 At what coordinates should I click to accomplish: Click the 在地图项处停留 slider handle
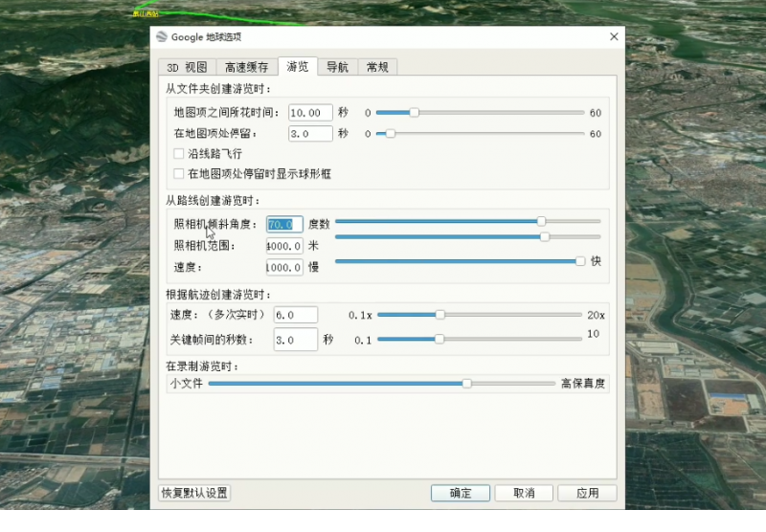[x=390, y=134]
